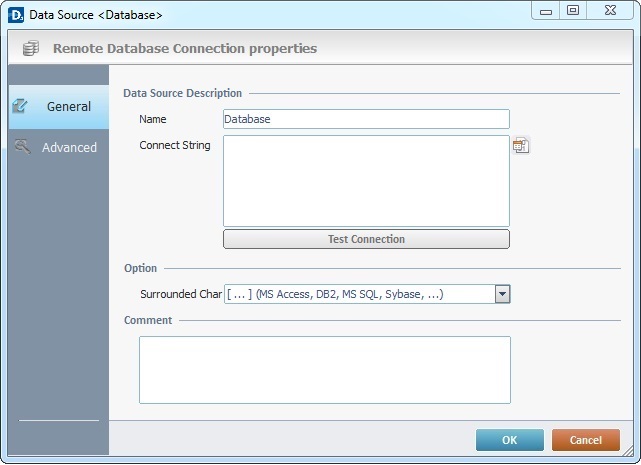Click the app logo in title bar
This screenshot has height=465, width=641.
(16, 15)
